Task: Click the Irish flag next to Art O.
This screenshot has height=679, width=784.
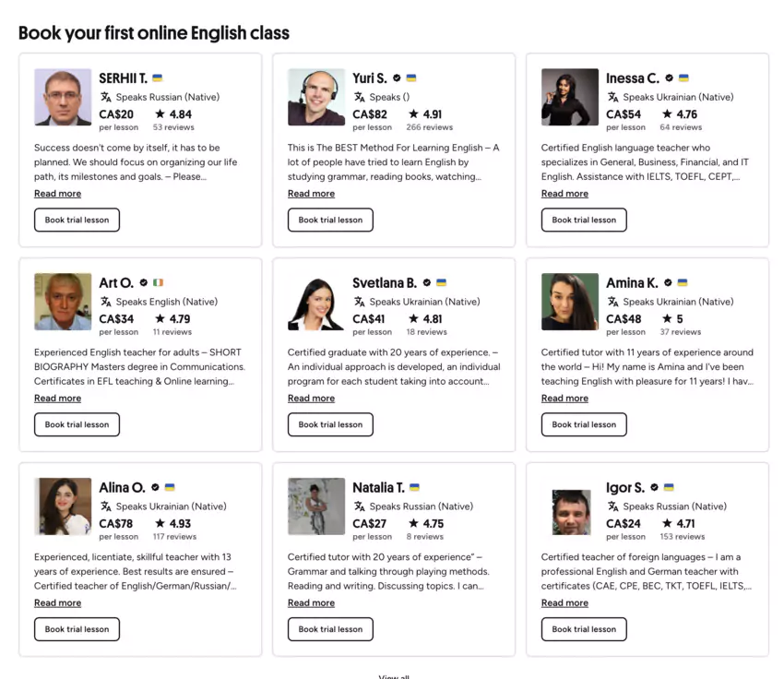Action: (160, 283)
